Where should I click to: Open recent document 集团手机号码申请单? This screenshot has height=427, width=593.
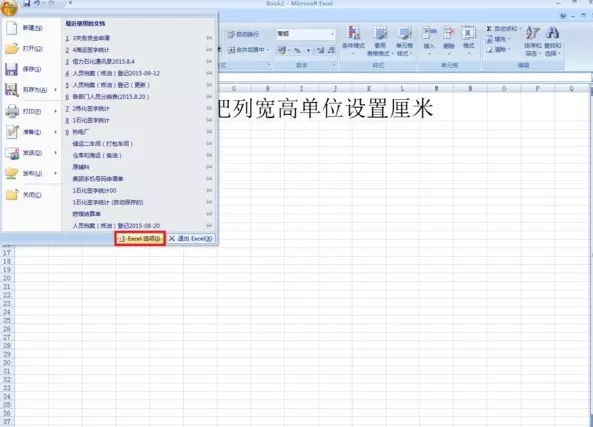pyautogui.click(x=98, y=179)
